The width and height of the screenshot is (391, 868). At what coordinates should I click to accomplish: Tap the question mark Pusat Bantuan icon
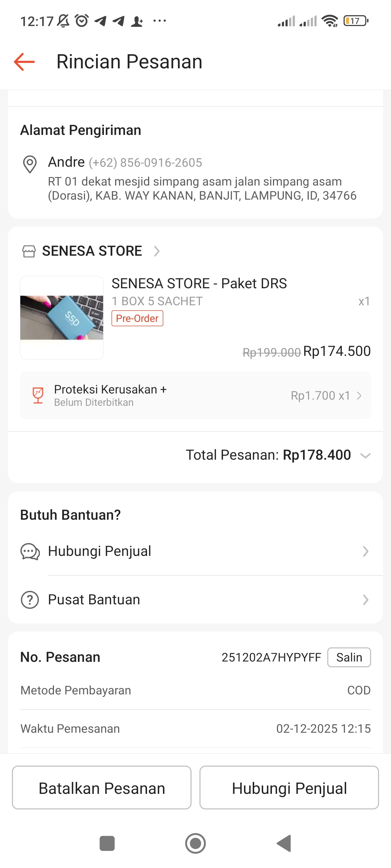(30, 600)
